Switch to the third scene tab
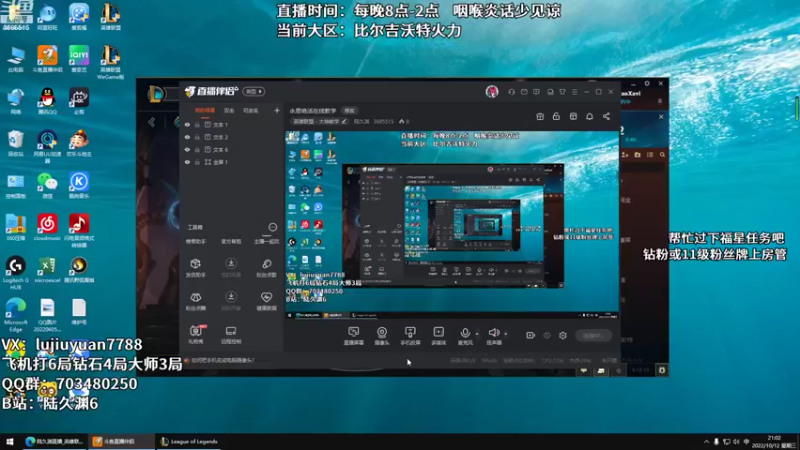800x450 pixels. (x=251, y=110)
